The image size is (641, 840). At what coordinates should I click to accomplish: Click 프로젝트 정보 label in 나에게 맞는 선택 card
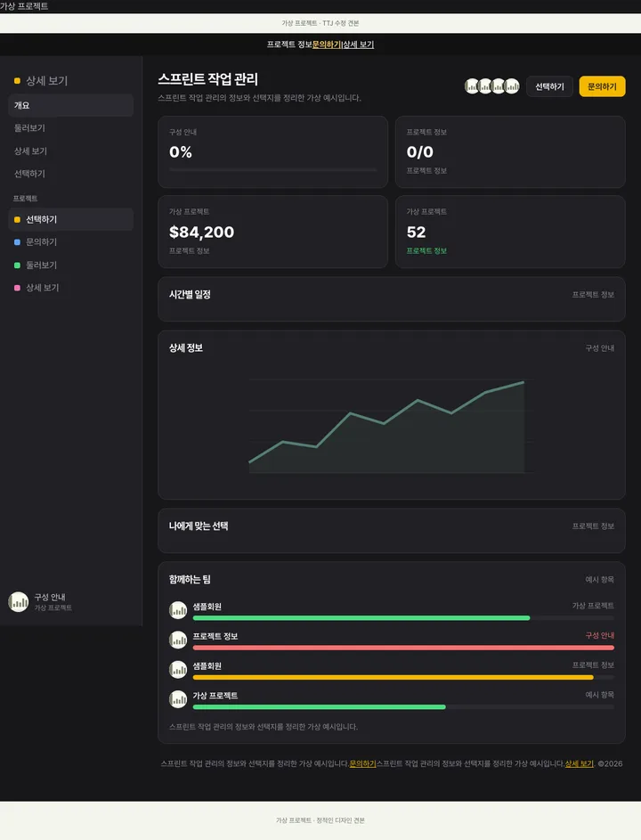(x=593, y=526)
